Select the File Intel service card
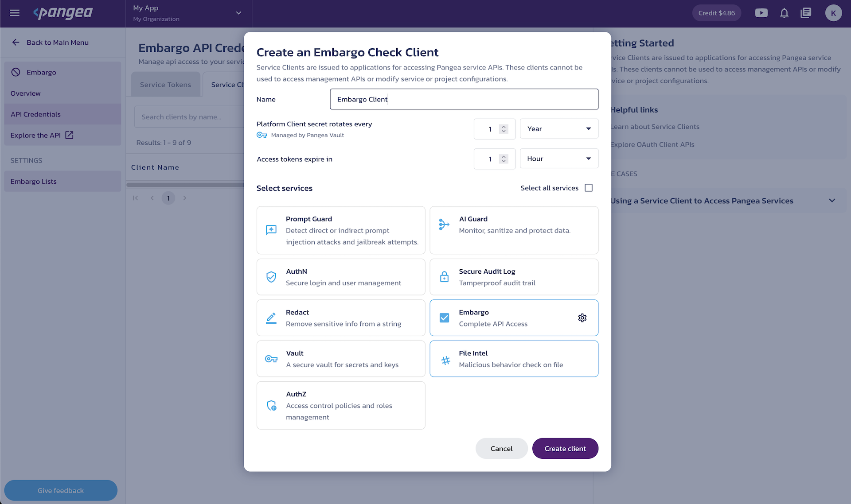 click(514, 359)
